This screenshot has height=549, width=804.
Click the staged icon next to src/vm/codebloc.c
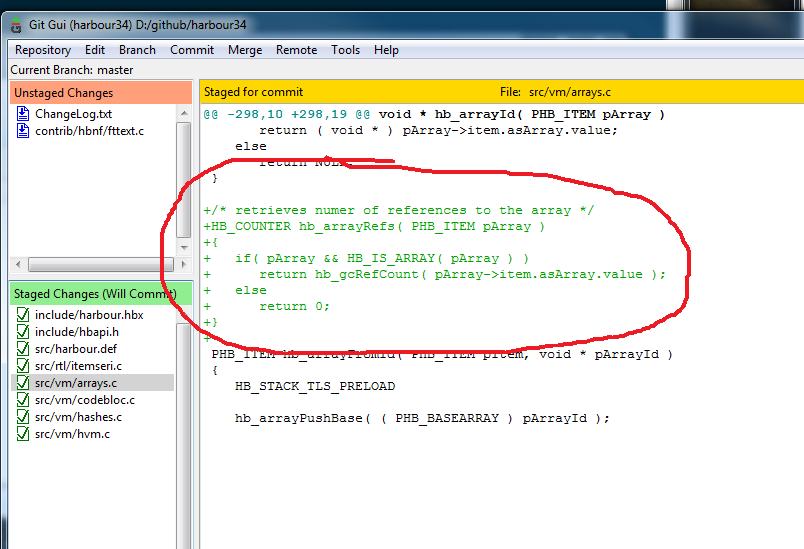coord(24,400)
